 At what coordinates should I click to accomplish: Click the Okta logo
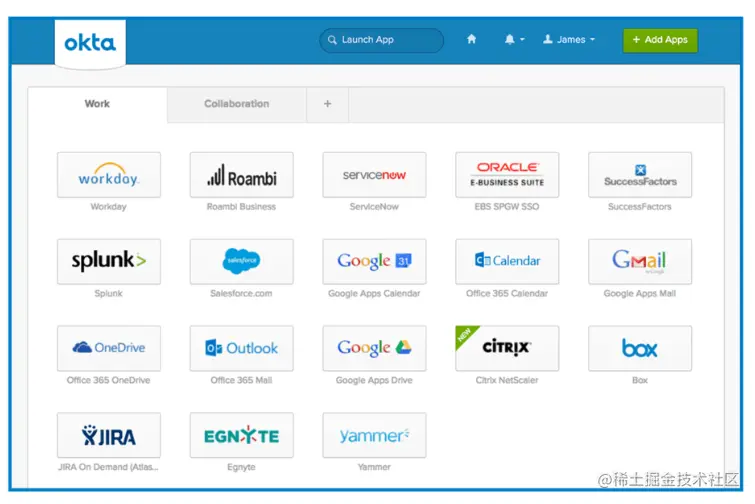(90, 43)
